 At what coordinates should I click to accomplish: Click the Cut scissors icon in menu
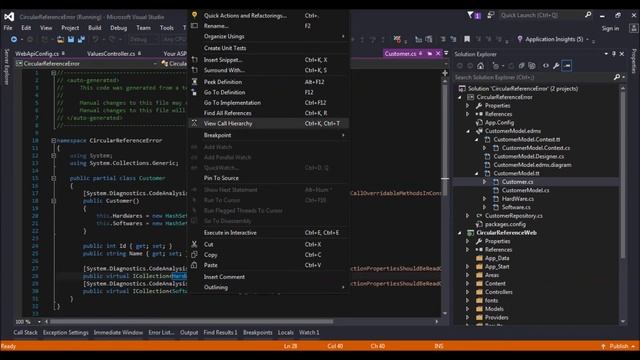pos(194,244)
